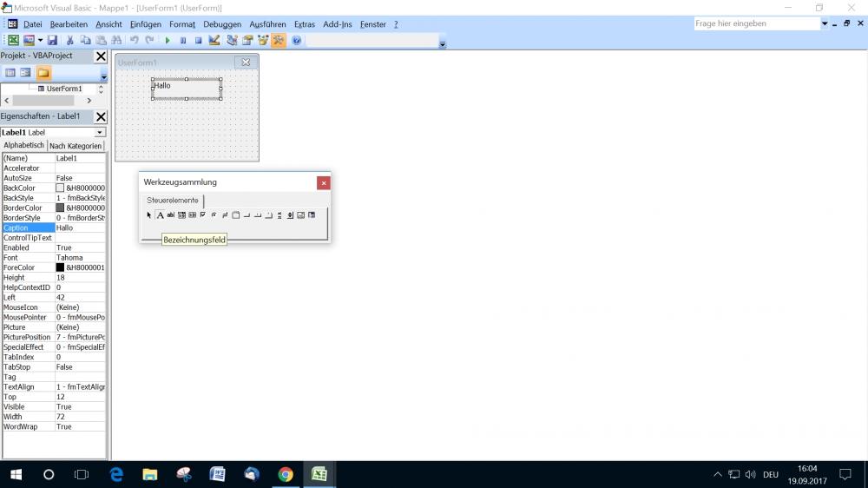Viewport: 868px width, 488px height.
Task: Pick the TextBox control in Werkzeugsammlung
Action: (x=171, y=215)
